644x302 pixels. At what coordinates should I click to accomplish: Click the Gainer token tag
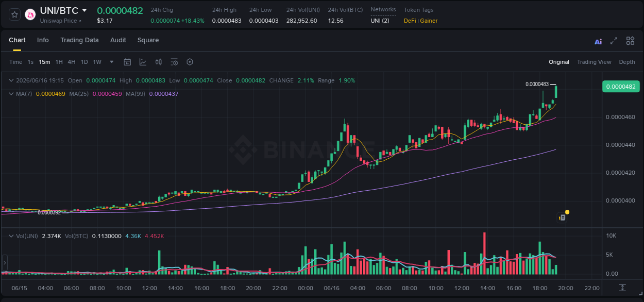pos(429,21)
